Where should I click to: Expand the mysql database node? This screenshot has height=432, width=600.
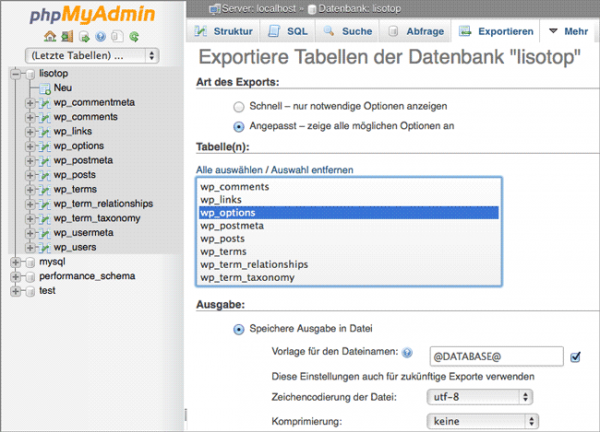click(x=16, y=262)
